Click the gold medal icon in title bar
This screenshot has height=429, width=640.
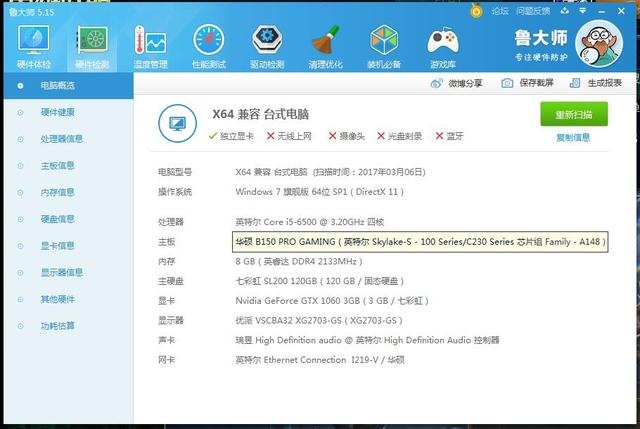click(476, 11)
